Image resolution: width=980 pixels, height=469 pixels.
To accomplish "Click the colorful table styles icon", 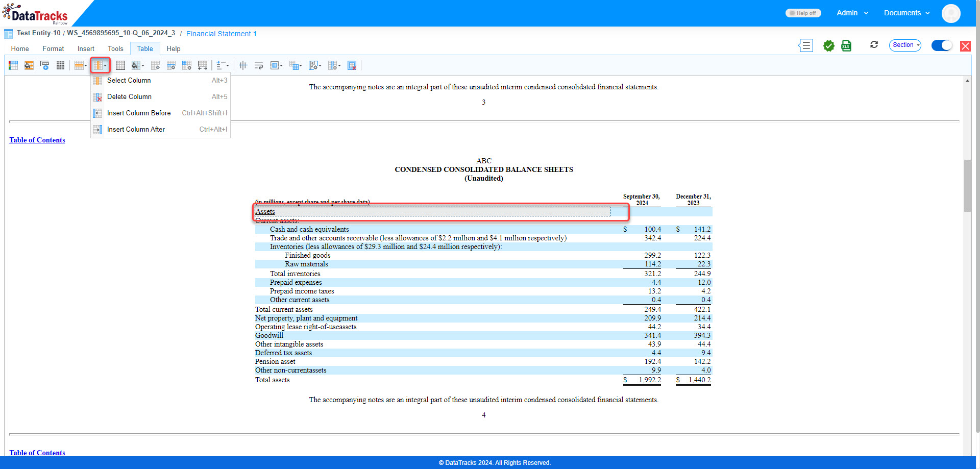I will [13, 65].
